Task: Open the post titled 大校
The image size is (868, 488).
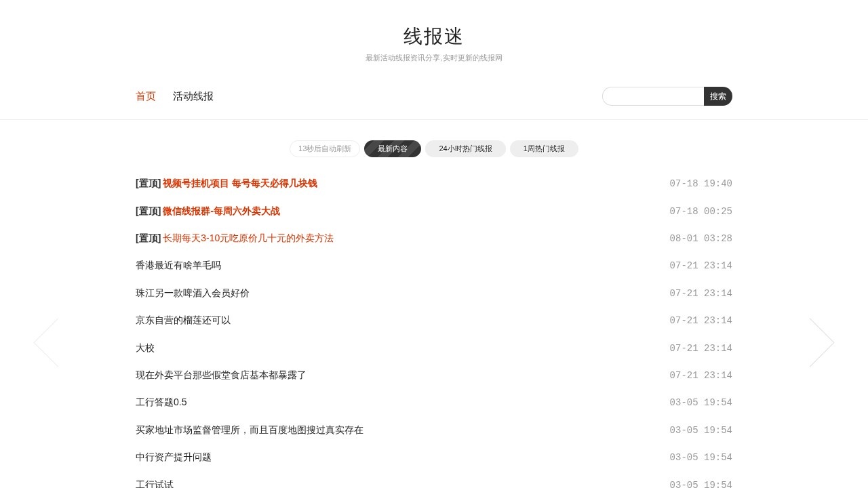Action: (x=145, y=348)
